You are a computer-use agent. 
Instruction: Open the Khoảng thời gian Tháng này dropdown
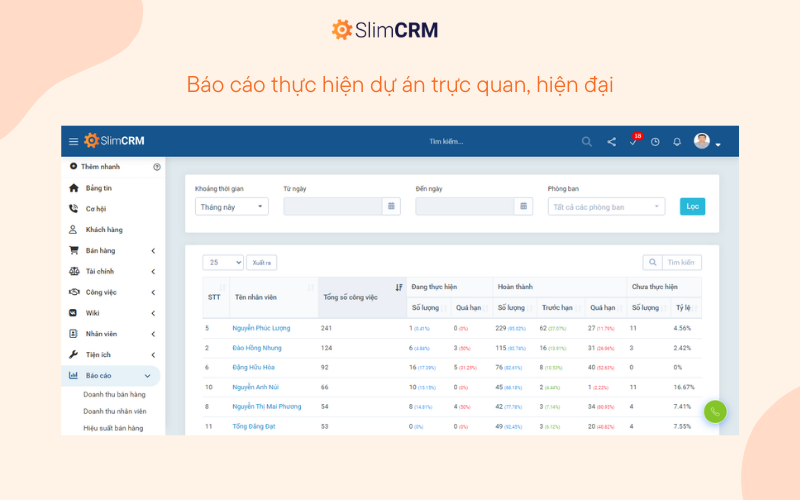point(232,207)
